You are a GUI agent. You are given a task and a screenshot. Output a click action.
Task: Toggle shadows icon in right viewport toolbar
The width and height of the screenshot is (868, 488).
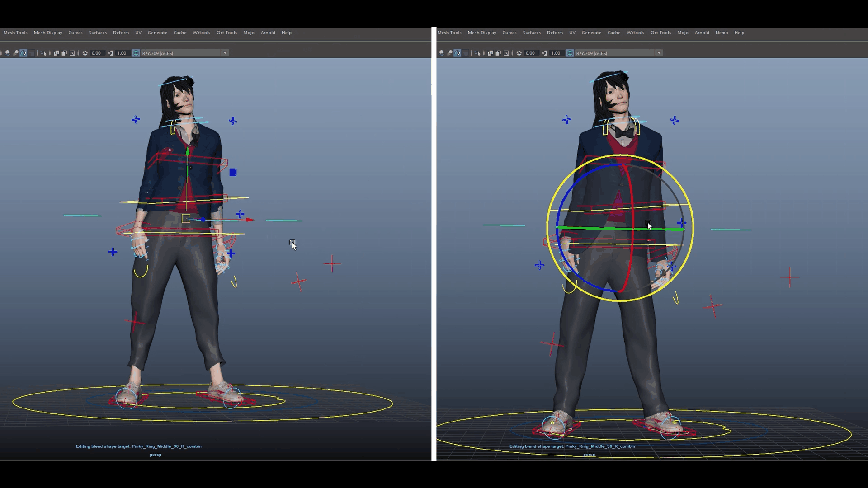[442, 53]
